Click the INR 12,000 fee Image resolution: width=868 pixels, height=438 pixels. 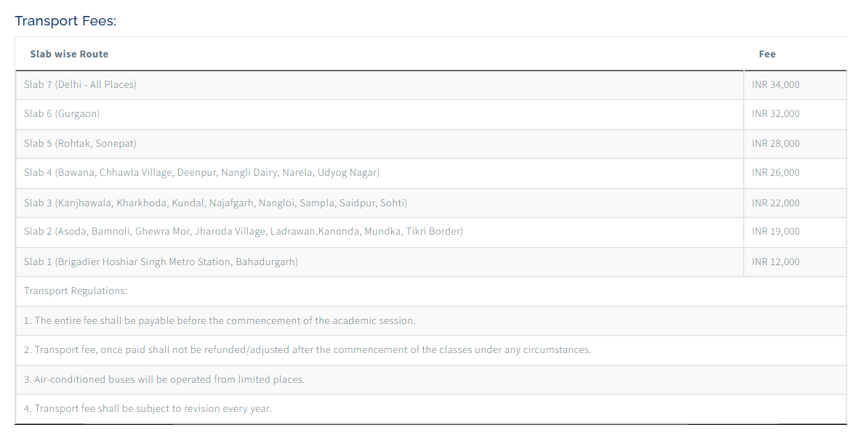(776, 261)
